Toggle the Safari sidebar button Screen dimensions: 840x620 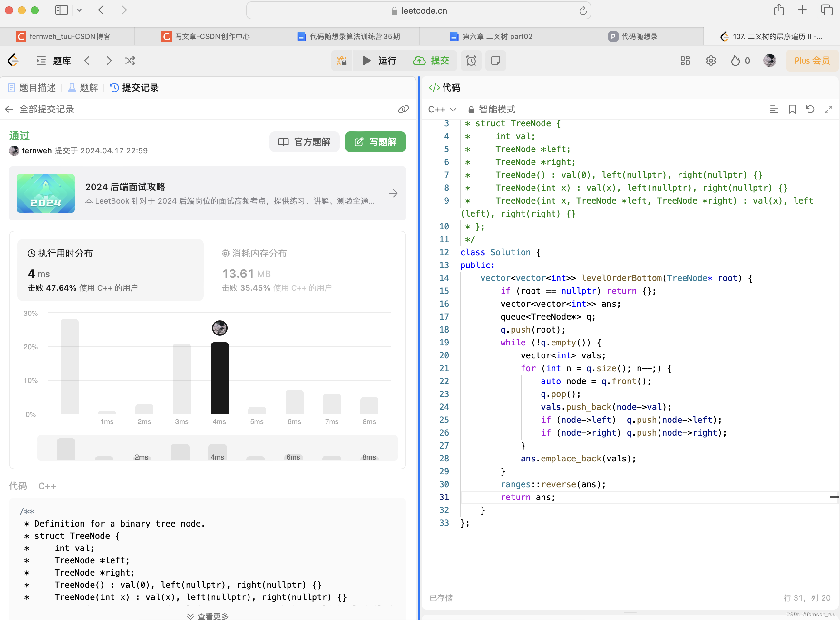[62, 10]
